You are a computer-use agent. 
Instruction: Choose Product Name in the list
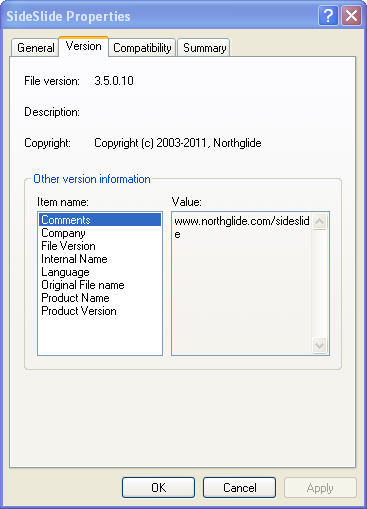tap(100, 298)
